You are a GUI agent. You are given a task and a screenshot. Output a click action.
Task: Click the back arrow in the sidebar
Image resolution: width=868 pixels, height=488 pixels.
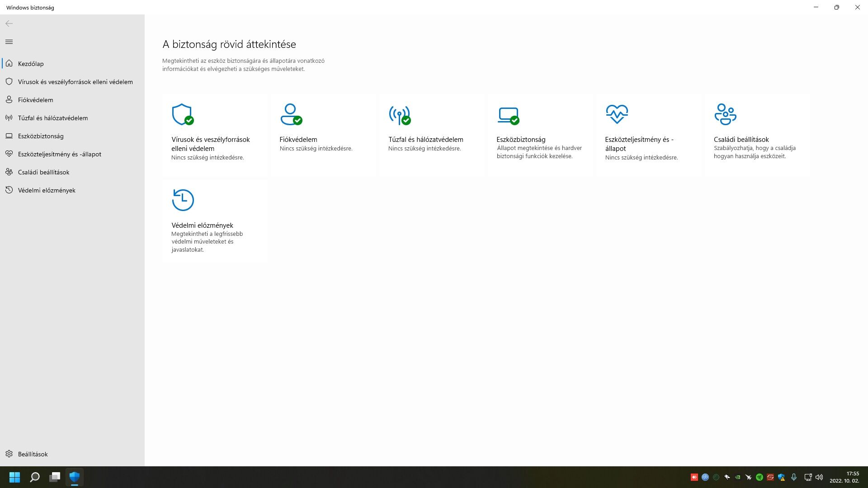coord(9,23)
